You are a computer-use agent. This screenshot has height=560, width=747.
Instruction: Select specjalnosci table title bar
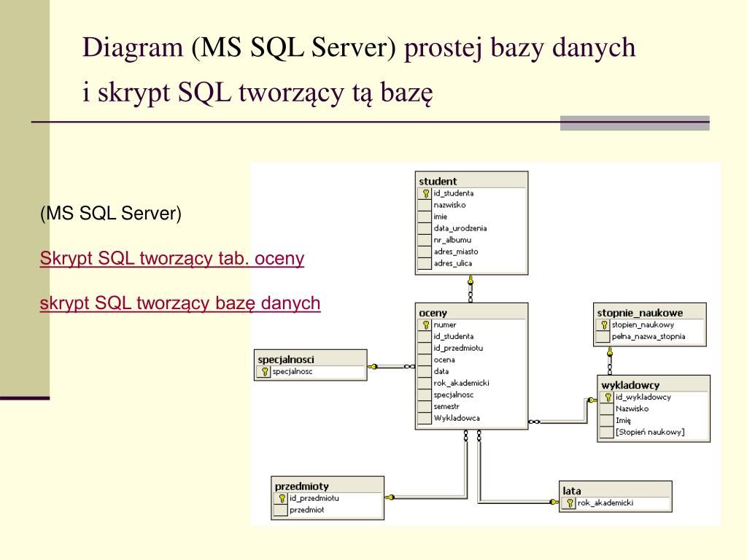pos(310,359)
